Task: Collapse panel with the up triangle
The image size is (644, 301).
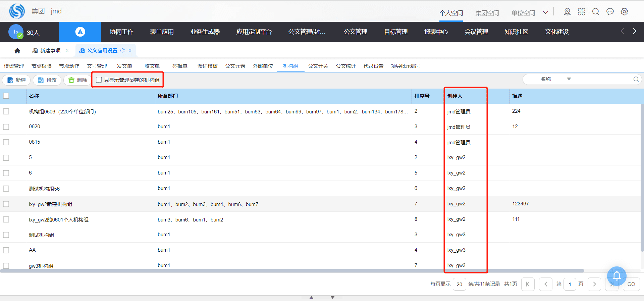Action: (311, 297)
